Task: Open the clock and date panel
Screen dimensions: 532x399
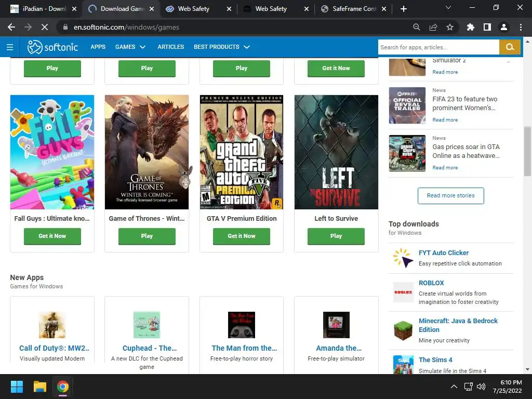Action: 508,387
